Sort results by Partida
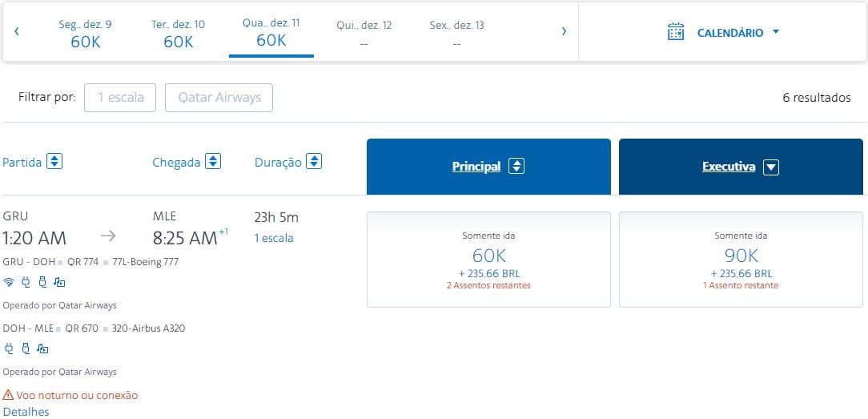 [54, 162]
